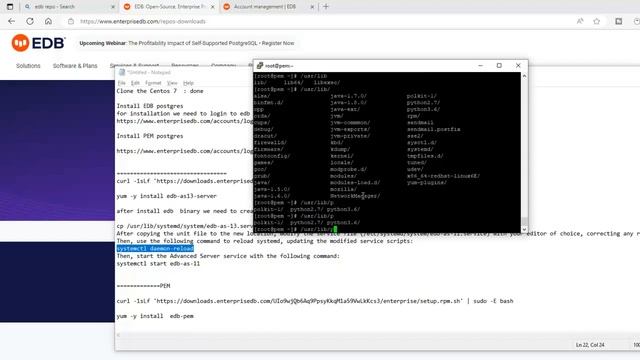Open Notepad Help menu
Image resolution: width=640 pixels, height=360 pixels.
click(188, 83)
